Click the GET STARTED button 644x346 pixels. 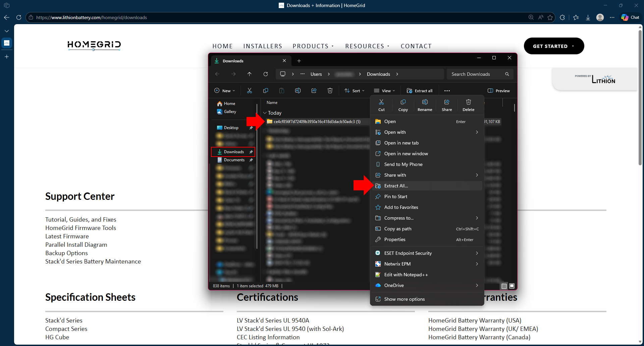coord(554,46)
